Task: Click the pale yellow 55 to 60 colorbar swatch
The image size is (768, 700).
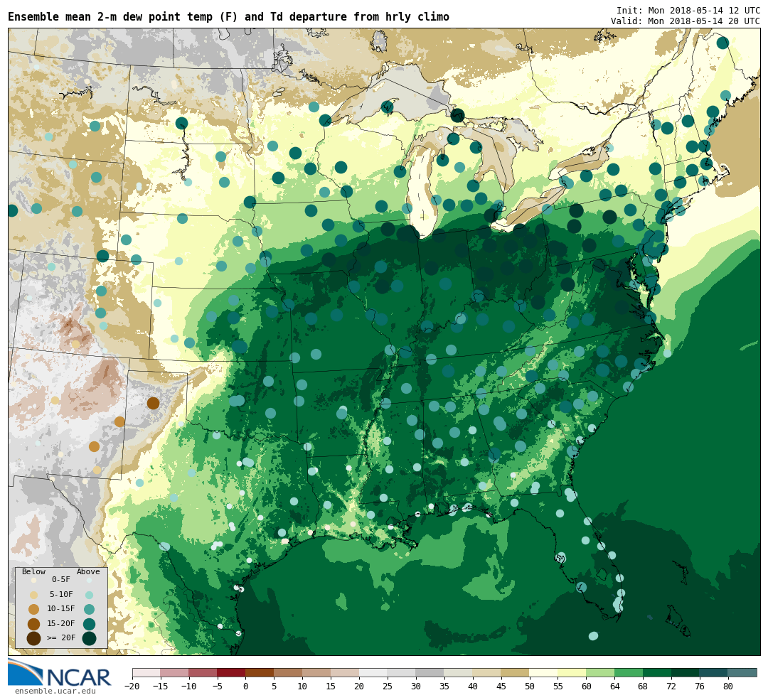Action: 572,672
